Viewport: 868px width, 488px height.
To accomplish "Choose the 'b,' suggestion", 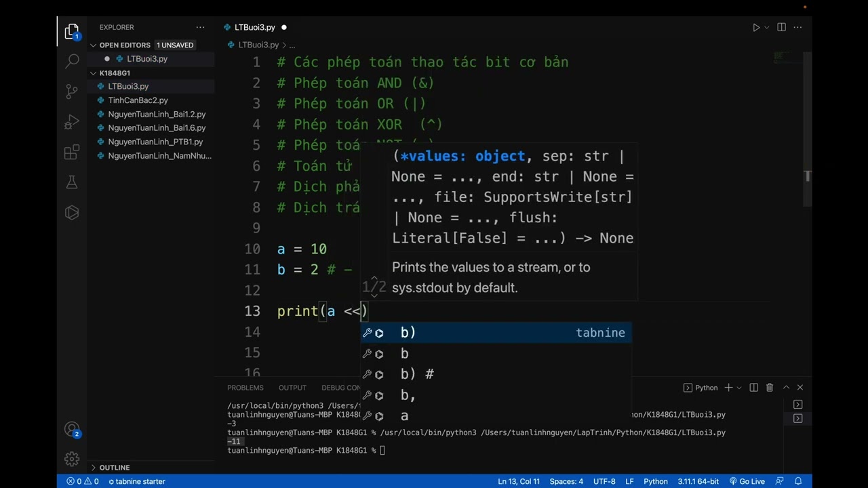I will coord(496,395).
